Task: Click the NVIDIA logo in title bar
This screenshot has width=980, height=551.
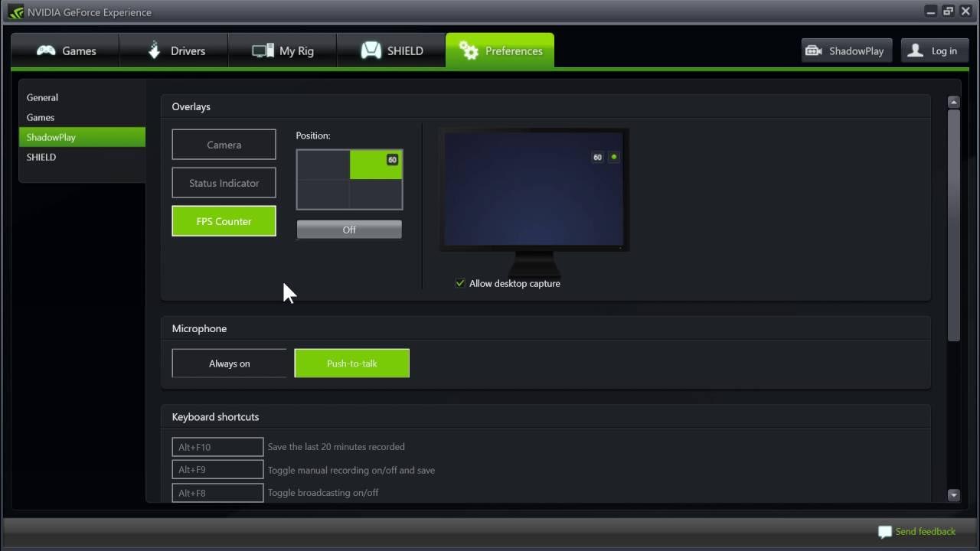Action: coord(15,11)
